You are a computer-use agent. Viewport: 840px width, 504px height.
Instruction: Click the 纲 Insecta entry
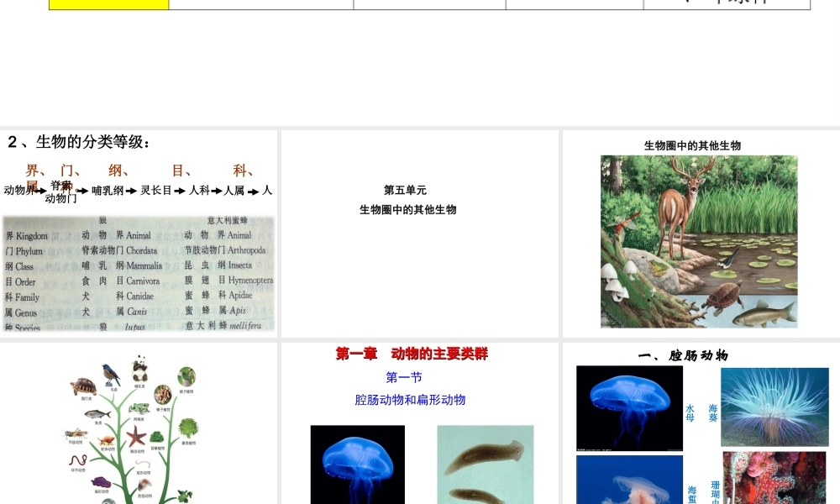coord(234,265)
